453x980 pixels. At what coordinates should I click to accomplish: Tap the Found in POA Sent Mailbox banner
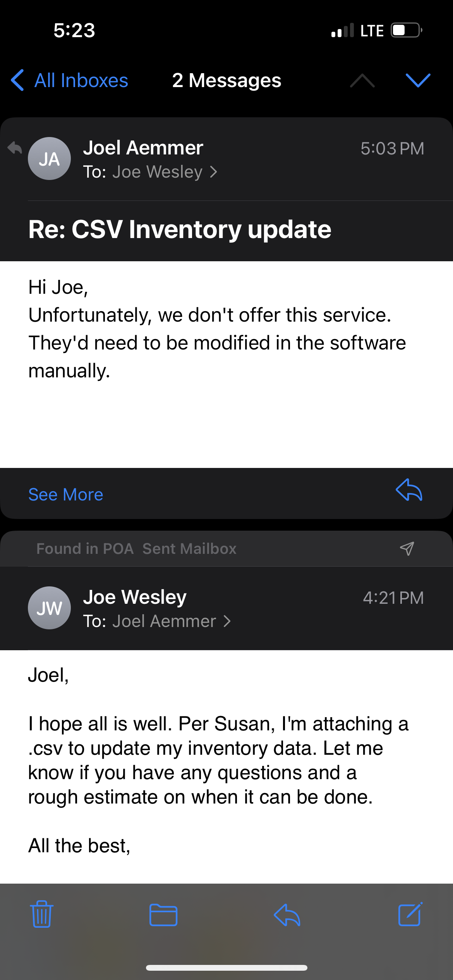[136, 548]
